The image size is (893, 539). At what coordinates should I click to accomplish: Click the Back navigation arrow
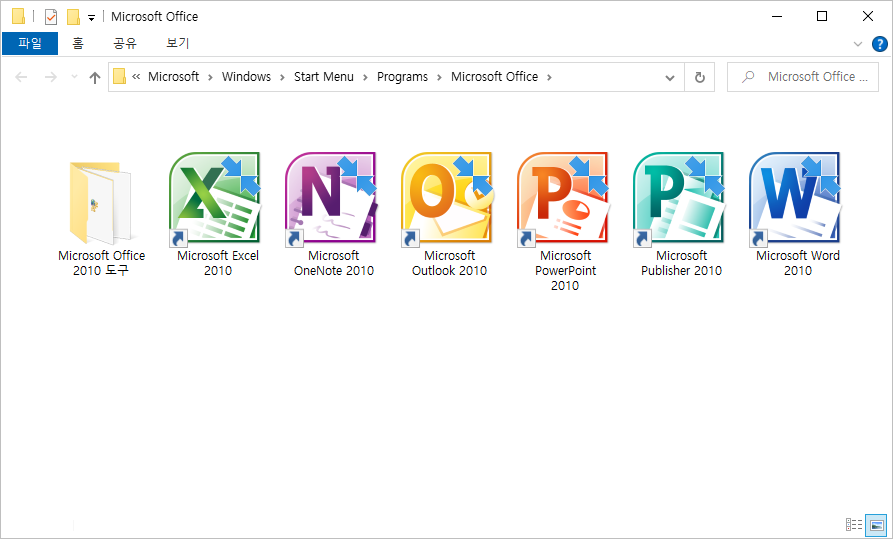coord(21,77)
